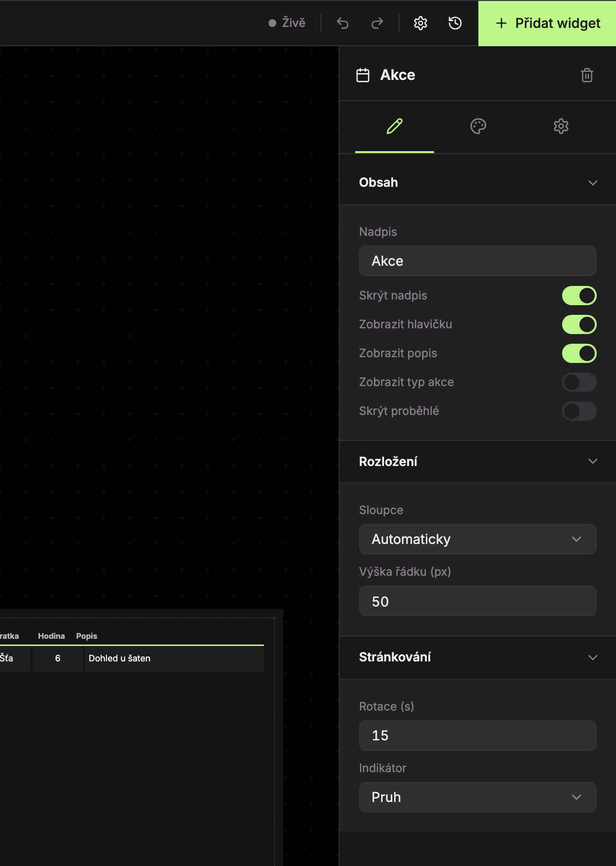The width and height of the screenshot is (616, 866).
Task: Delete the Akce widget with trash icon
Action: pos(587,75)
